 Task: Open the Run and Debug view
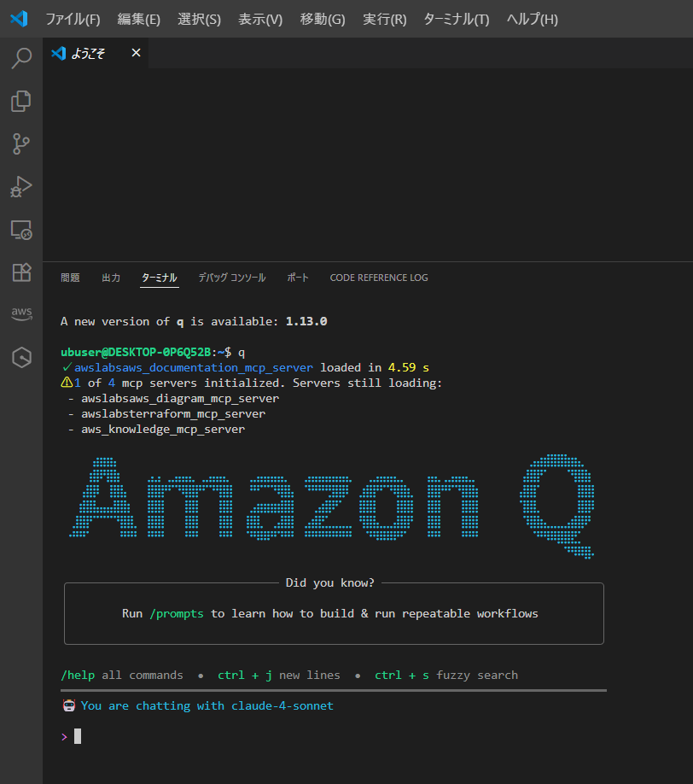point(21,187)
